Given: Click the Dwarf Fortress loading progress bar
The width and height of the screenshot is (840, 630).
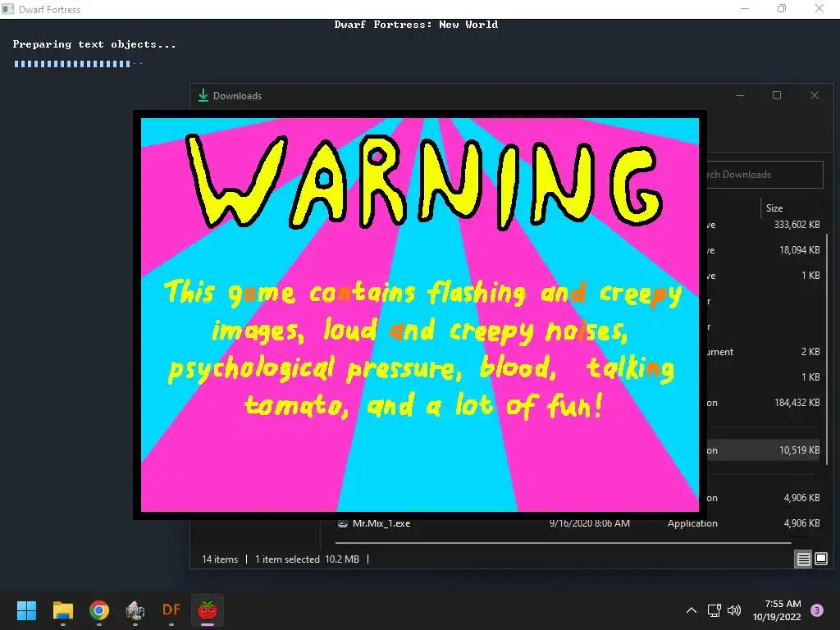Looking at the screenshot, I should 78,64.
